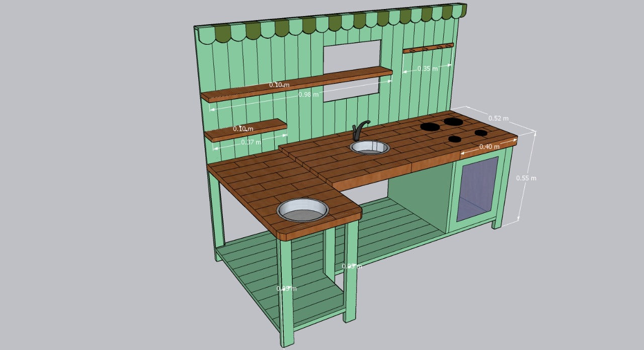Select the wooden hook rail on back panel
This screenshot has height=350, width=644.
pos(428,48)
